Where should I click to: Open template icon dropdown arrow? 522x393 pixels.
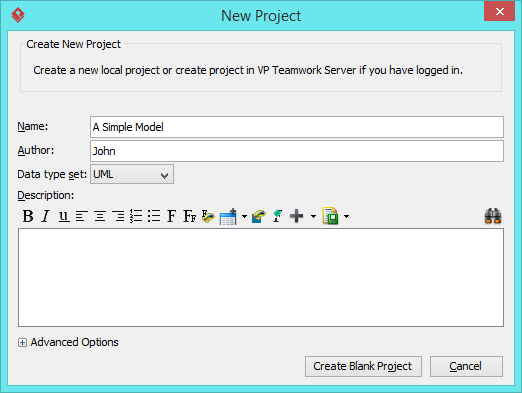(x=347, y=216)
